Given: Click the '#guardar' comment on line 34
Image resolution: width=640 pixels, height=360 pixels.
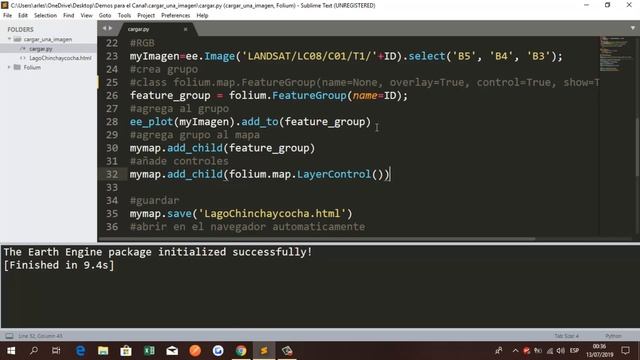Looking at the screenshot, I should tap(155, 200).
